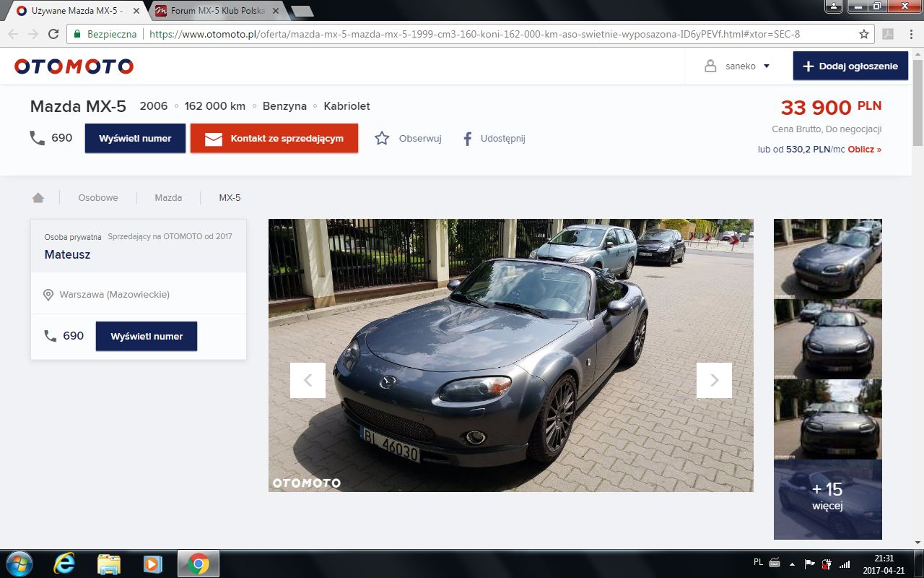Click the green padlock secure icon
The height and width of the screenshot is (578, 924).
click(77, 34)
